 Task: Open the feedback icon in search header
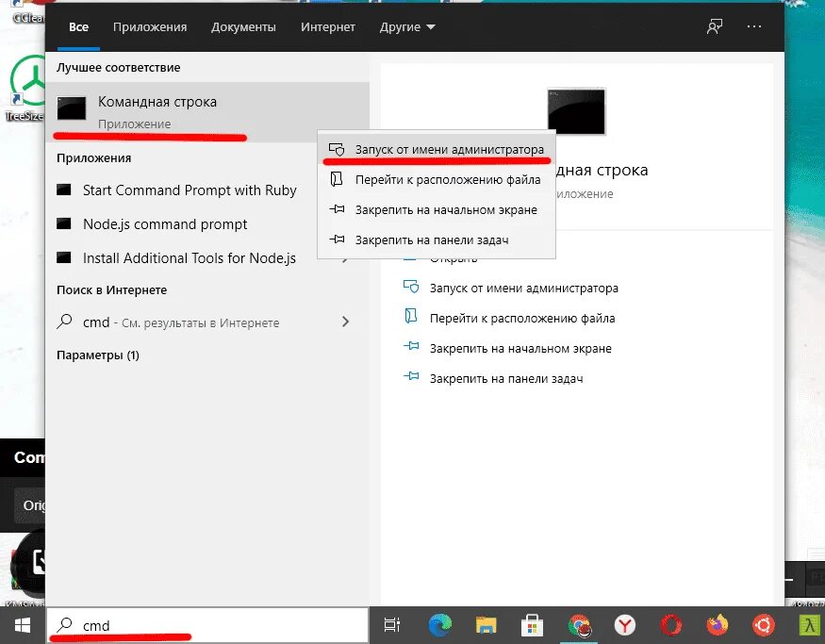click(x=714, y=26)
